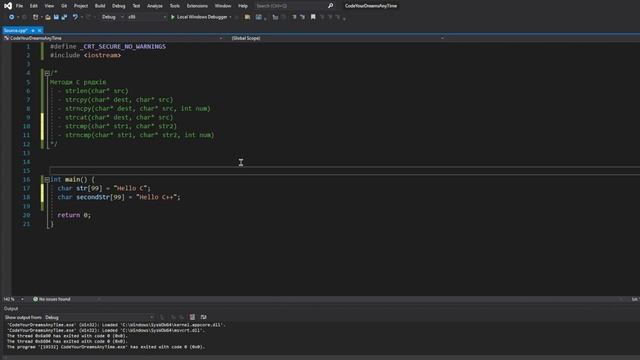Click the blue-grey icon right of the yellow icon

pyautogui.click(x=258, y=17)
